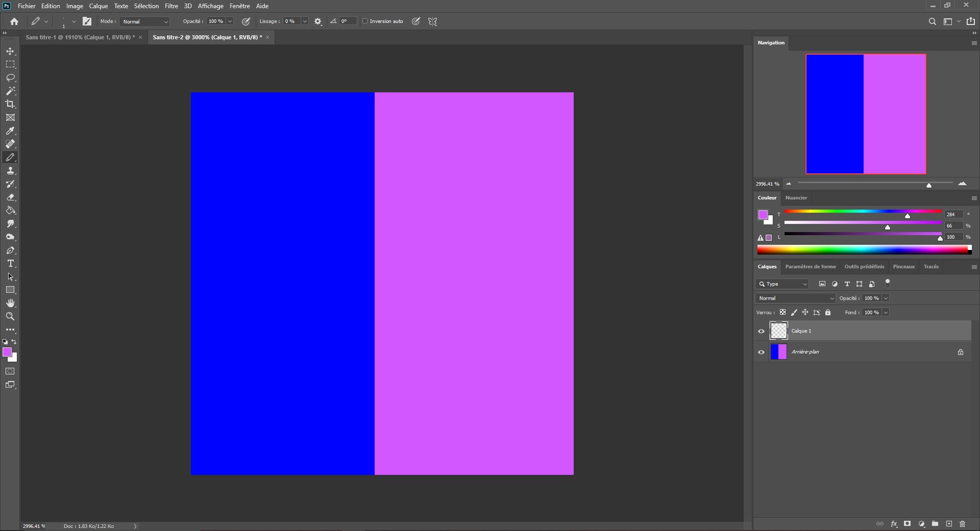This screenshot has width=980, height=531.
Task: Select the Lasso tool
Action: [x=10, y=78]
